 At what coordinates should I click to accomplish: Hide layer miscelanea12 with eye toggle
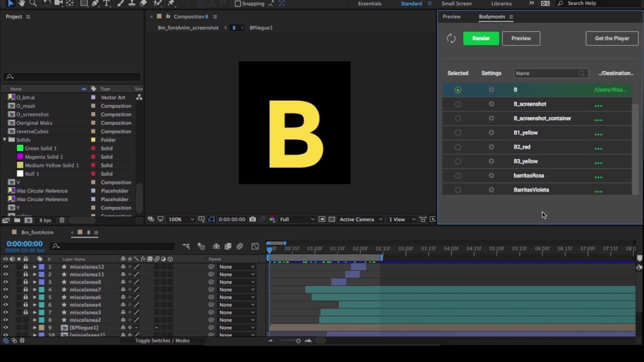[6, 267]
